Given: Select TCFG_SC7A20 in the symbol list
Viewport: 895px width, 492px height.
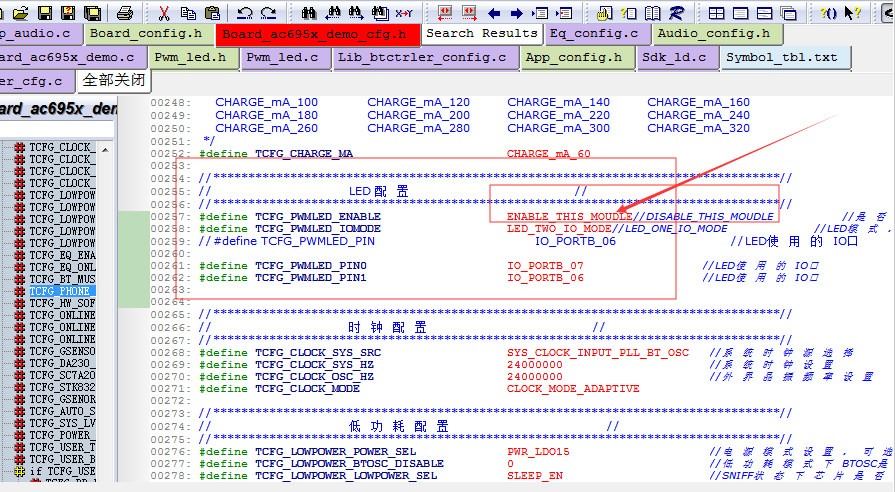Looking at the screenshot, I should [62, 375].
